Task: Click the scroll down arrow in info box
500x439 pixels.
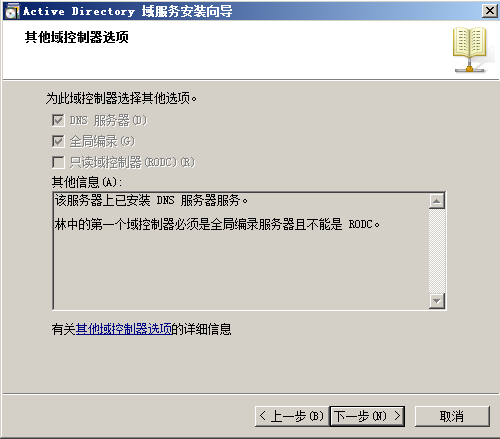Action: [x=437, y=301]
